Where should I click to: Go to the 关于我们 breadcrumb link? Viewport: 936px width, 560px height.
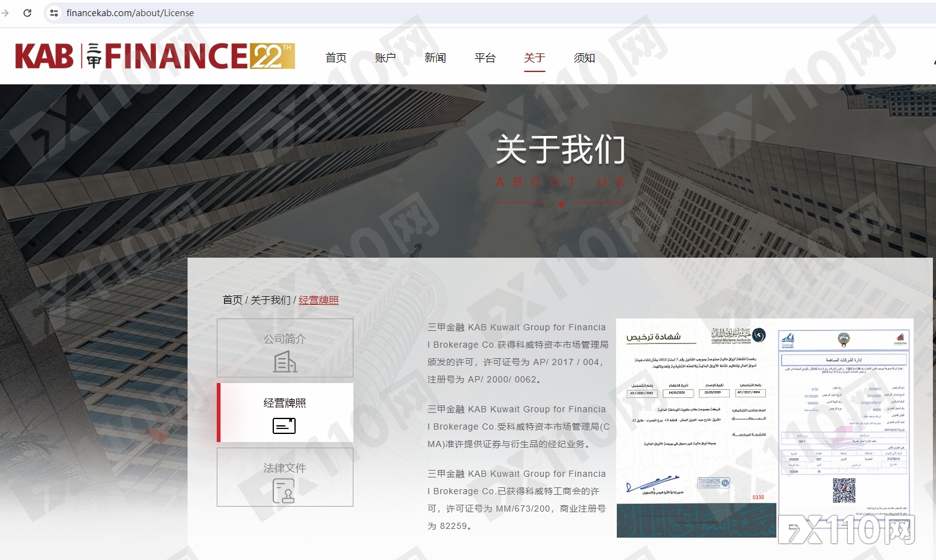point(271,300)
